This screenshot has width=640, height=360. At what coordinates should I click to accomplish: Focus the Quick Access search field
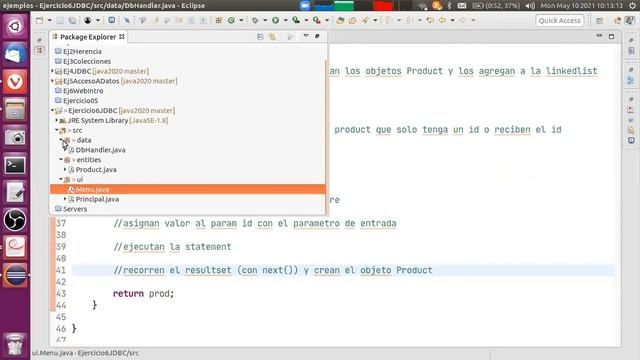559,20
